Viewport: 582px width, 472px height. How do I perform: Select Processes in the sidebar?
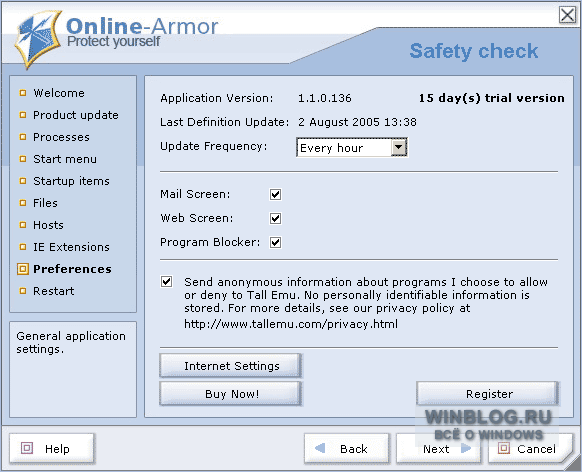pyautogui.click(x=61, y=137)
